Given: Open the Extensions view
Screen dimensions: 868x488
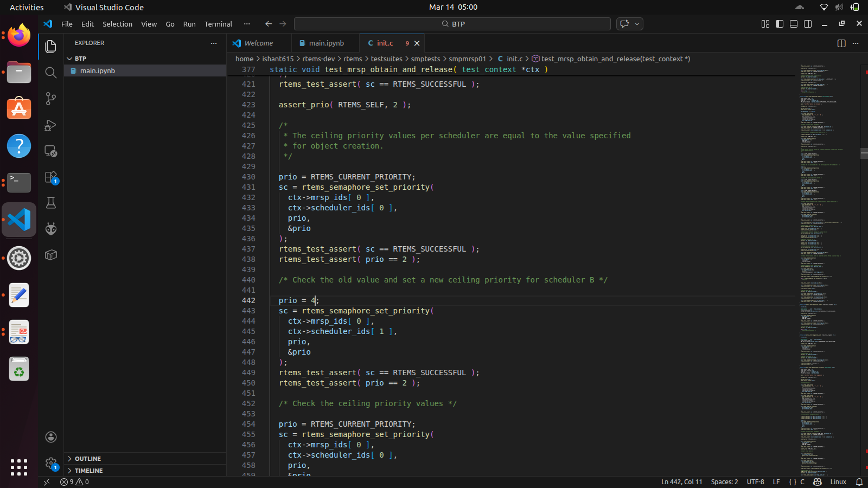Looking at the screenshot, I should tap(50, 177).
